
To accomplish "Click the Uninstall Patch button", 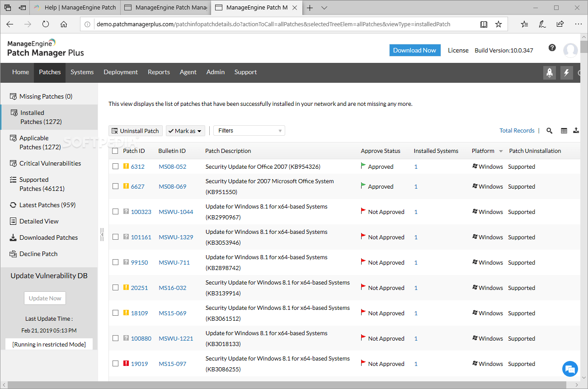I will pyautogui.click(x=136, y=131).
